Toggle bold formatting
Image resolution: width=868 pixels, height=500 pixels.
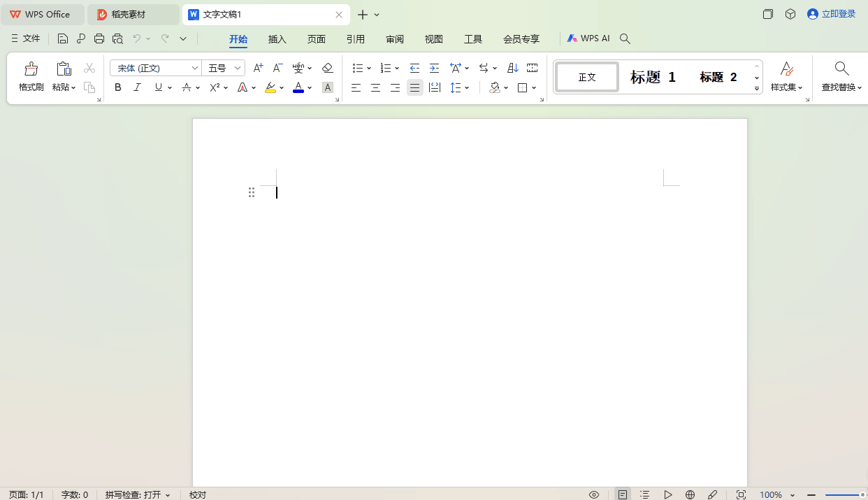point(117,87)
